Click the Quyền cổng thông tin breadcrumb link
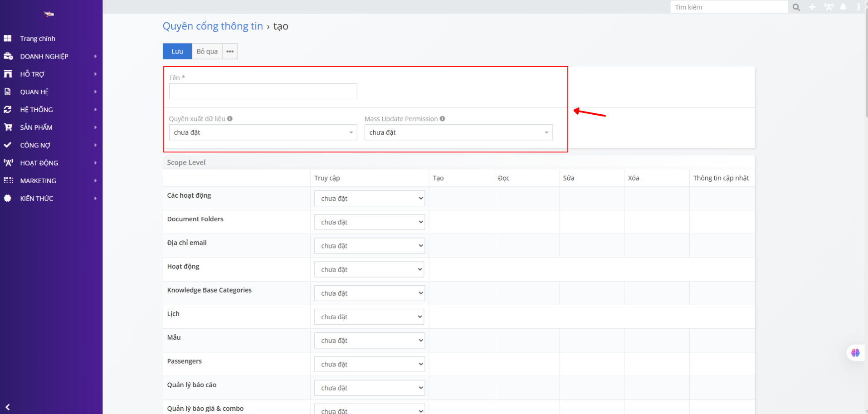This screenshot has height=414, width=868. (213, 26)
